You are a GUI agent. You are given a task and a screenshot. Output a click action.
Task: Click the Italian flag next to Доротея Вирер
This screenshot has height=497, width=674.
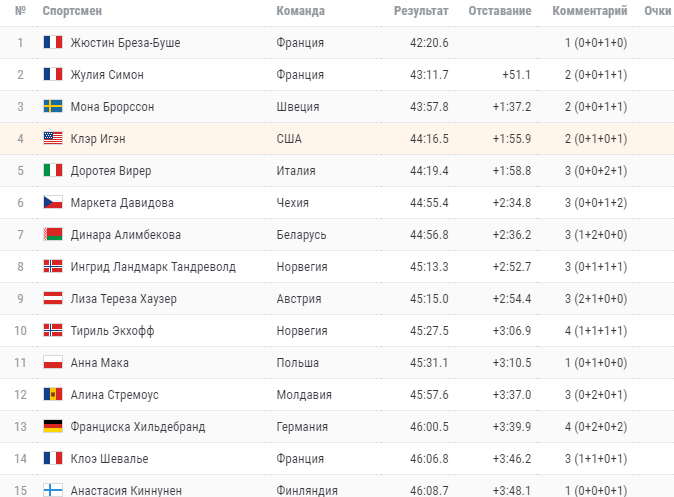click(53, 171)
